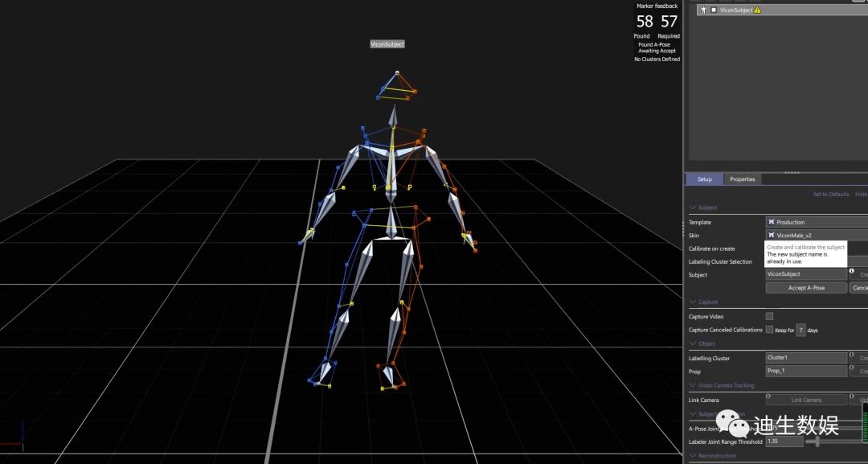Toggle the ViconSubject checkbox in subjects list

pyautogui.click(x=713, y=10)
